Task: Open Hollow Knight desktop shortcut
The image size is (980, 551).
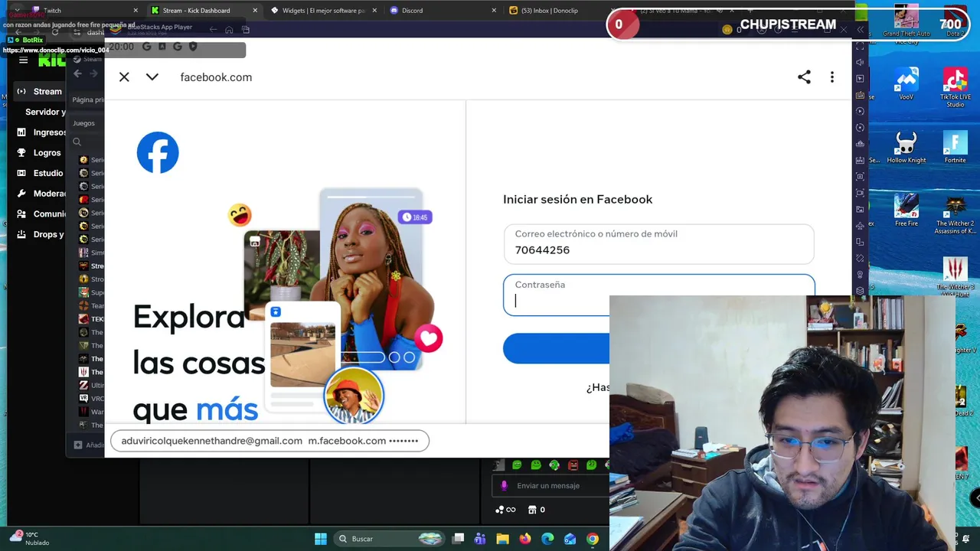Action: (906, 148)
